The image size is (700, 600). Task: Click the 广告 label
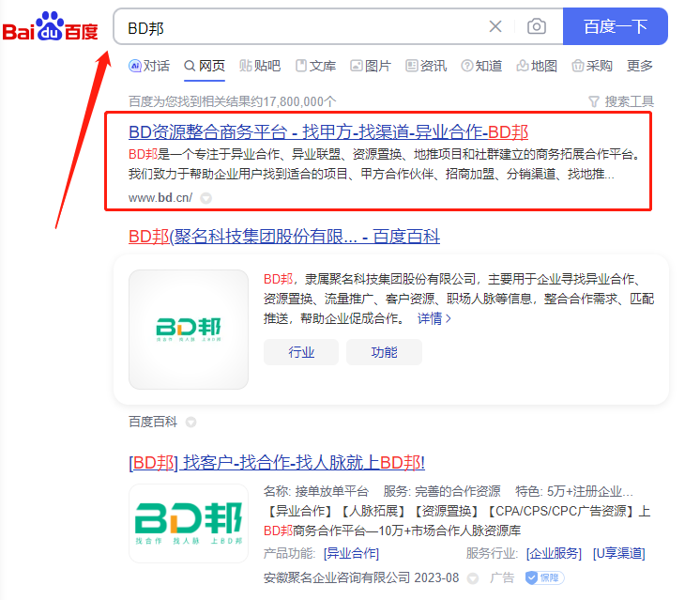[502, 578]
